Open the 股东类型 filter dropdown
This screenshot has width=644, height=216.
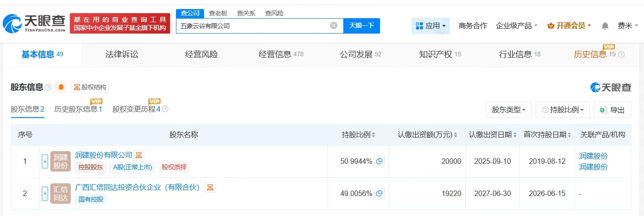(508, 110)
